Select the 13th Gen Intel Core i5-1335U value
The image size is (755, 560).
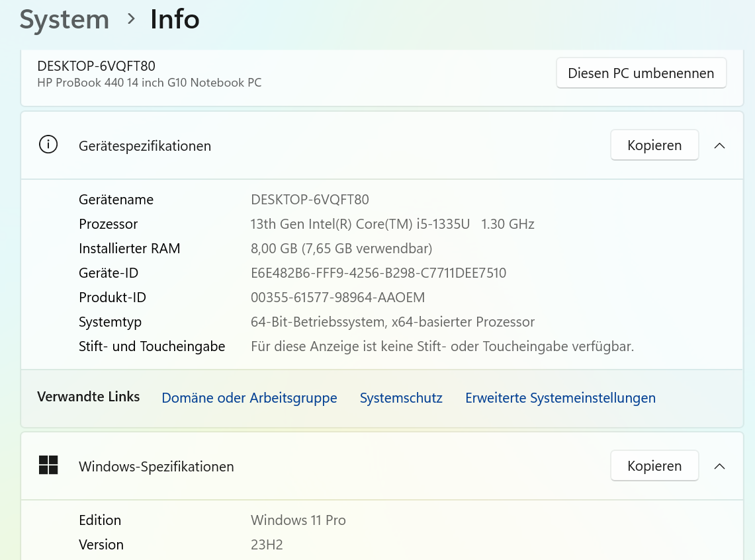[392, 224]
